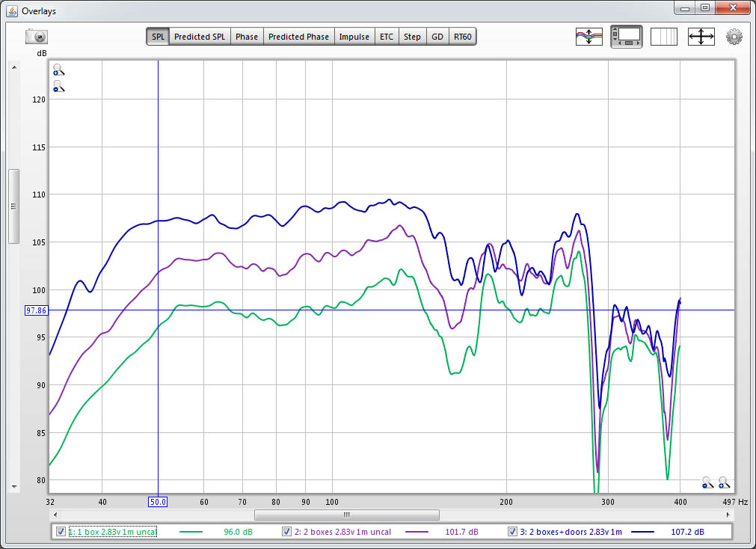Screen dimensions: 756x549
Task: Click the dark blue line swatch for trace 3
Action: pos(642,532)
